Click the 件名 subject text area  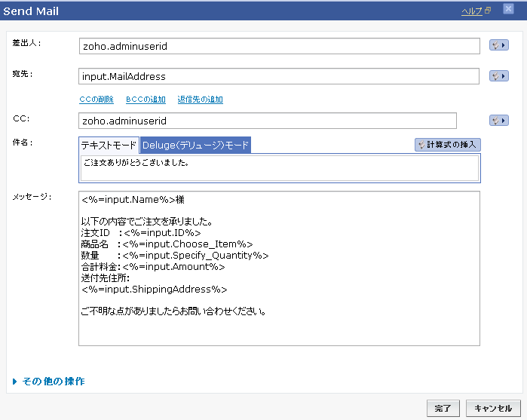point(280,168)
